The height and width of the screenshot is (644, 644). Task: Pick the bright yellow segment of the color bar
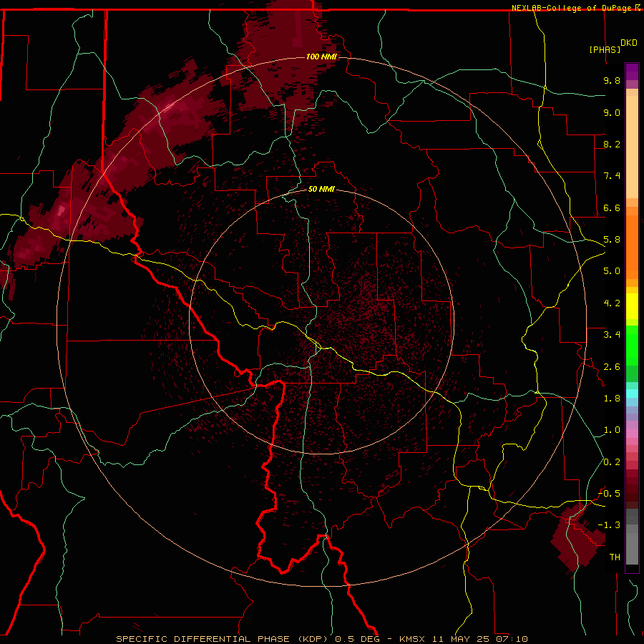click(x=632, y=306)
